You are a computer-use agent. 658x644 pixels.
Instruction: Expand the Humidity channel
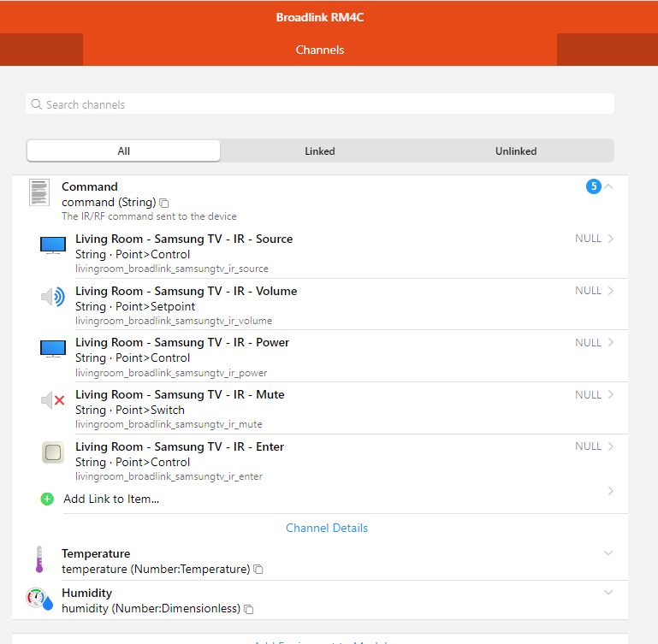[x=608, y=593]
